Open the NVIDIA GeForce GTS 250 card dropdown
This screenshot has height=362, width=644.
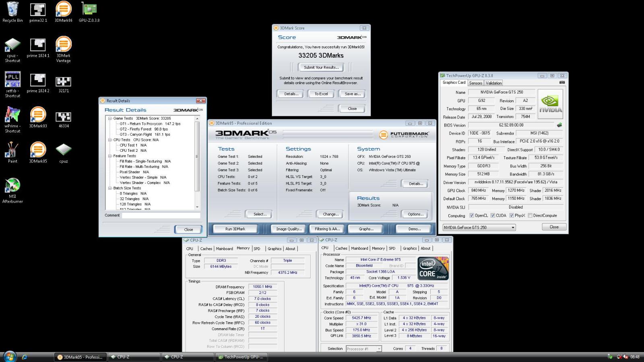coord(479,228)
